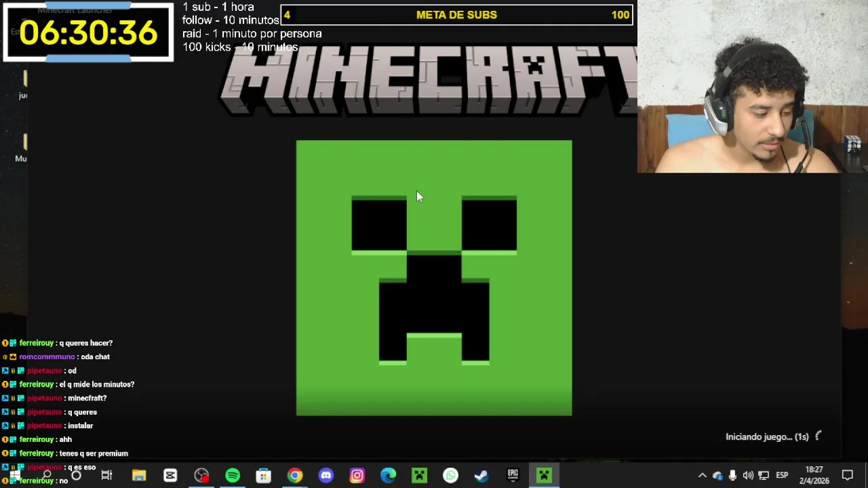868x488 pixels.
Task: Open the taskbar search magnifier
Action: [x=46, y=475]
